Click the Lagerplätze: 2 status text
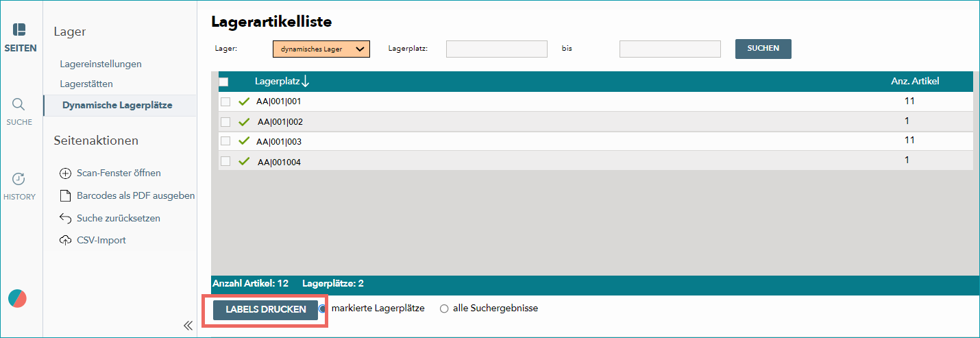Image resolution: width=980 pixels, height=338 pixels. coord(333,283)
